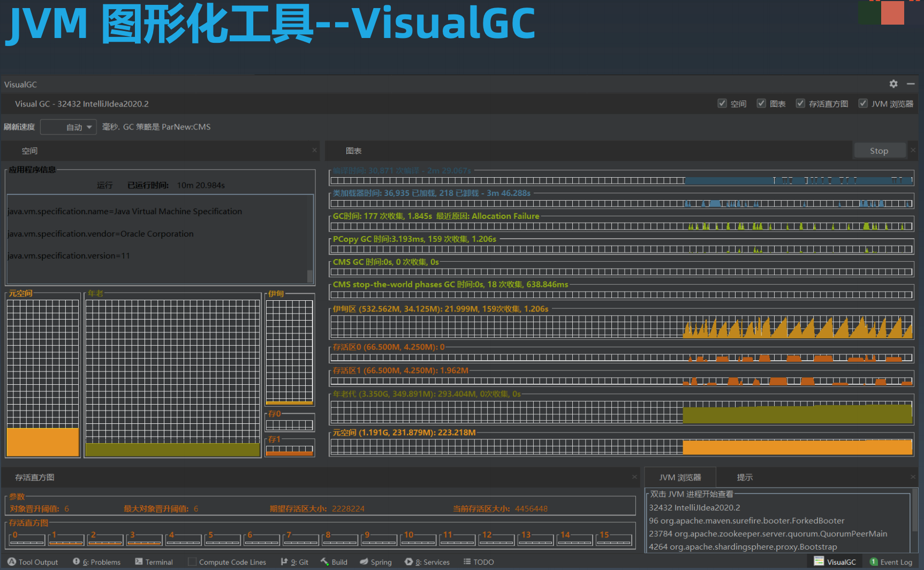Select JVM process 96 surefire ForkedBooter
This screenshot has height=570, width=924.
746,521
